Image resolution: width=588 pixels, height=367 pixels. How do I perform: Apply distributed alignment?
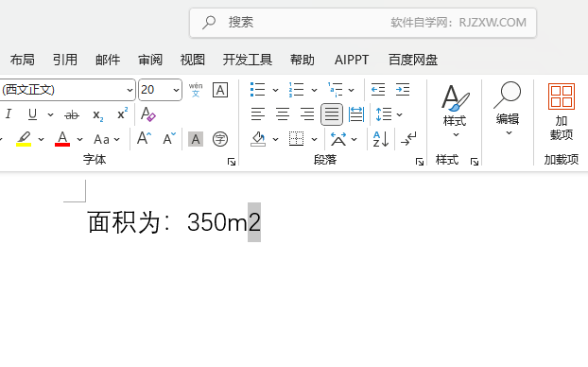click(x=355, y=114)
